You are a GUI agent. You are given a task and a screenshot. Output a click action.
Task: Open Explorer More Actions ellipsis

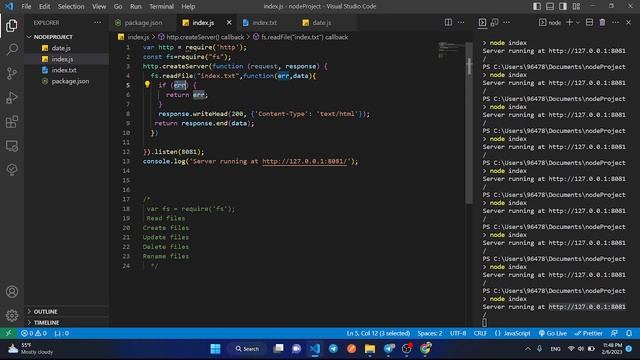click(98, 22)
